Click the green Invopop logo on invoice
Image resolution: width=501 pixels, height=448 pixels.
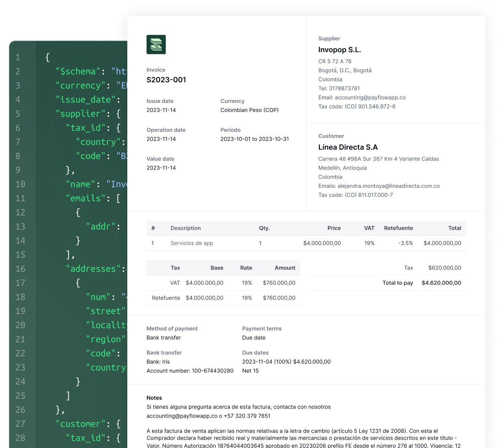[156, 44]
